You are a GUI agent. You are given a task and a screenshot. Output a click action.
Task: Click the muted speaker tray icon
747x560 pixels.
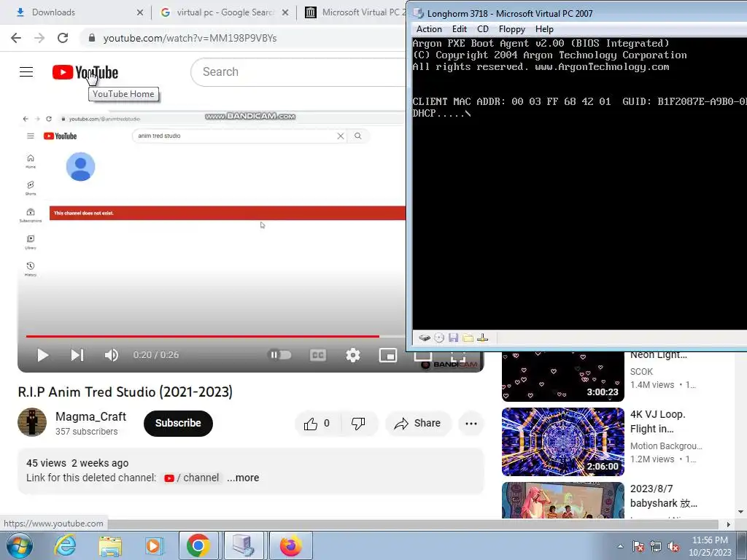(x=673, y=546)
